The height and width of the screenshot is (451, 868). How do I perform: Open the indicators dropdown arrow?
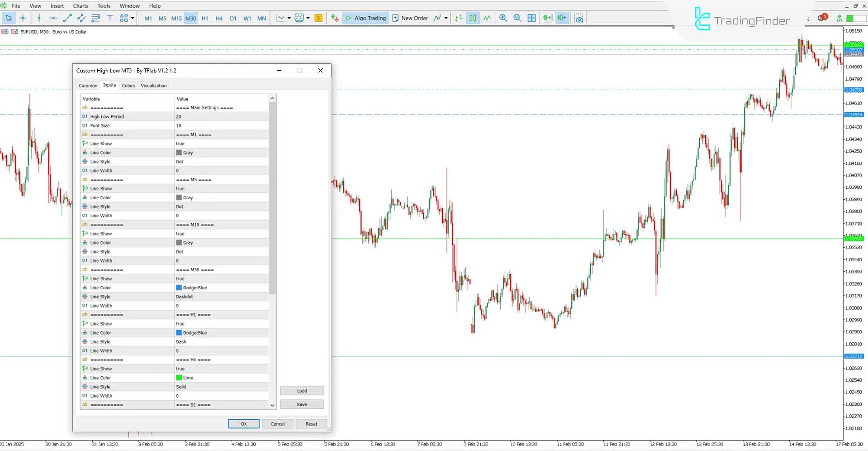289,18
